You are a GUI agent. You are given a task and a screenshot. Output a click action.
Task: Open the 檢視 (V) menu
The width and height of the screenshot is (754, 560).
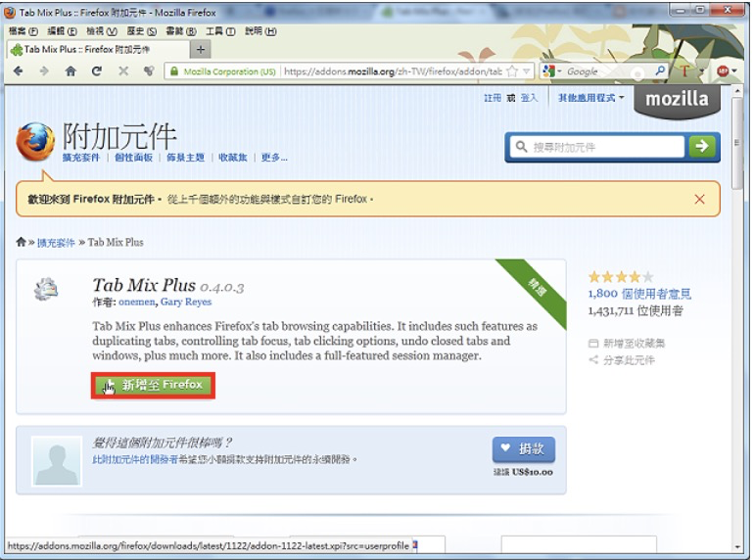point(102,31)
